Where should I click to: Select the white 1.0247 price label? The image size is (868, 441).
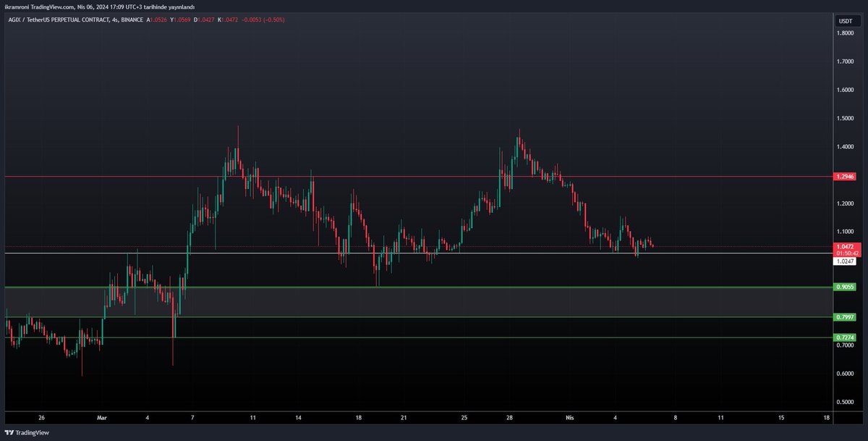click(846, 261)
